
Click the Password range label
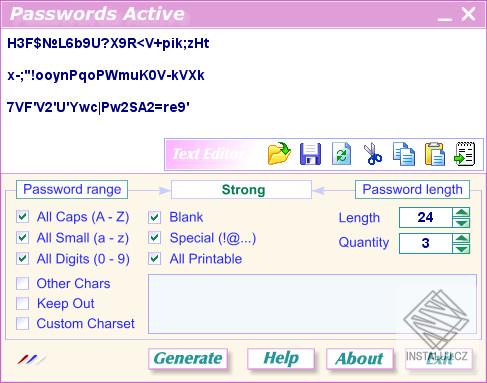(x=72, y=189)
